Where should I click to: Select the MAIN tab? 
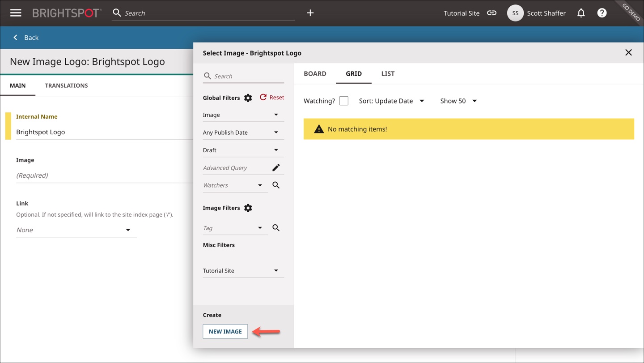point(18,85)
